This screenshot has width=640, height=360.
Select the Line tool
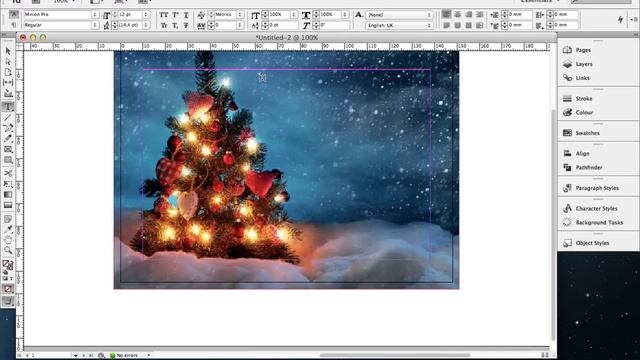tap(8, 118)
